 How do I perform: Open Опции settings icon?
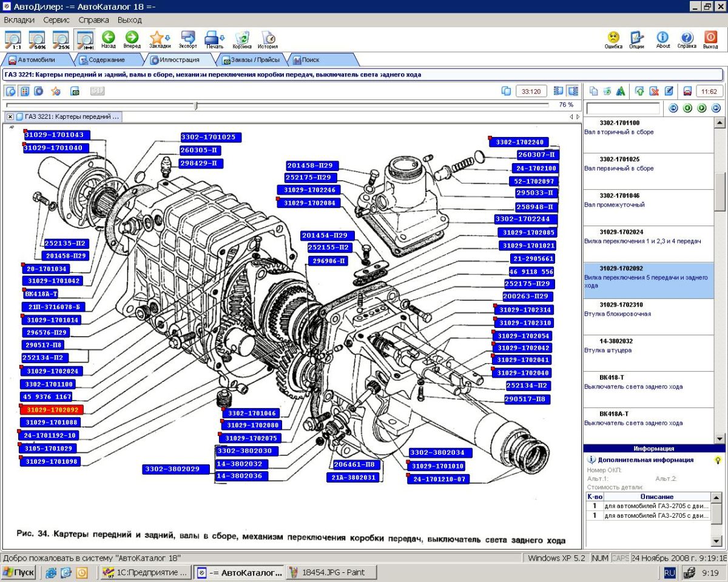(636, 38)
